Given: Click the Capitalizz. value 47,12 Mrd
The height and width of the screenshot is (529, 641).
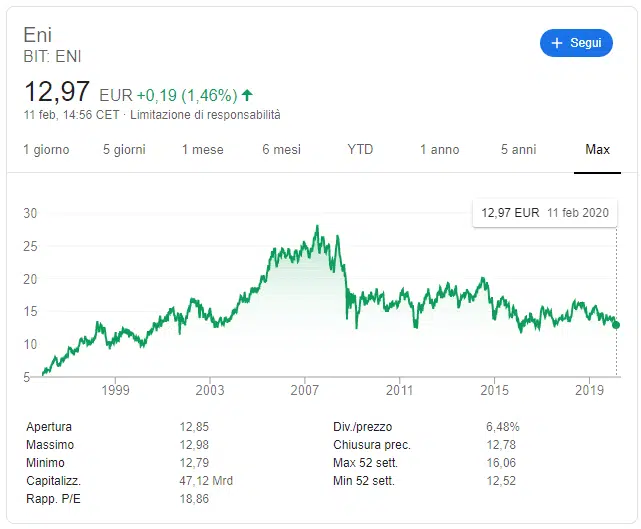Looking at the screenshot, I should [x=206, y=481].
